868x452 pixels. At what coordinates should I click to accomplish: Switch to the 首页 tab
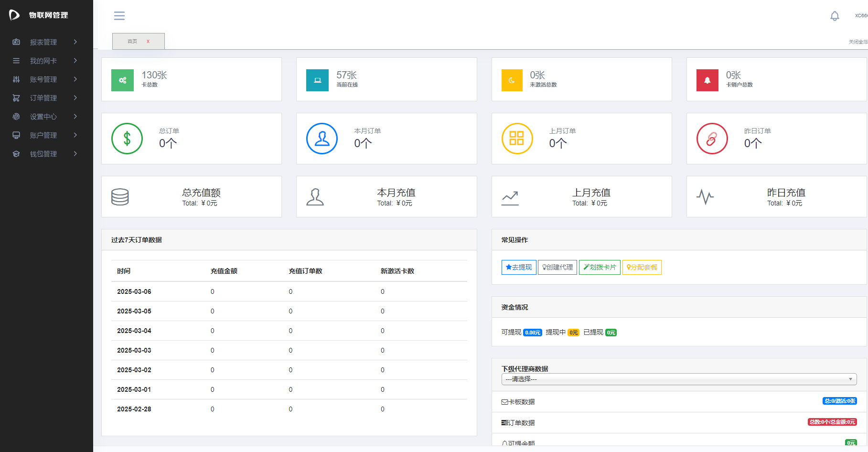[132, 42]
